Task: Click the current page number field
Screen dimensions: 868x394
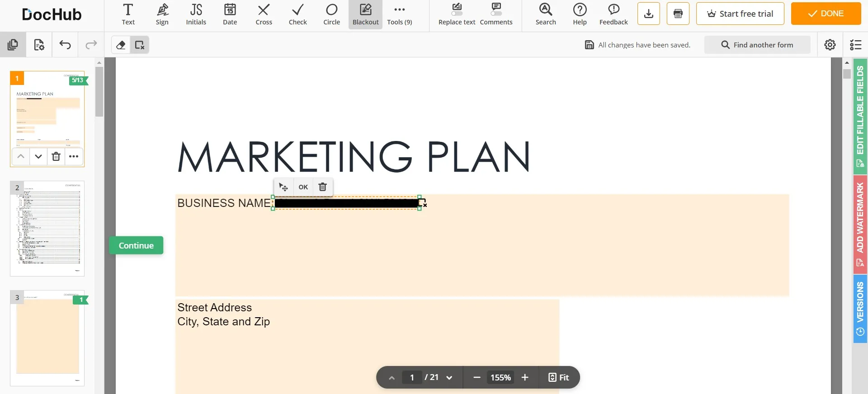Action: pyautogui.click(x=412, y=378)
